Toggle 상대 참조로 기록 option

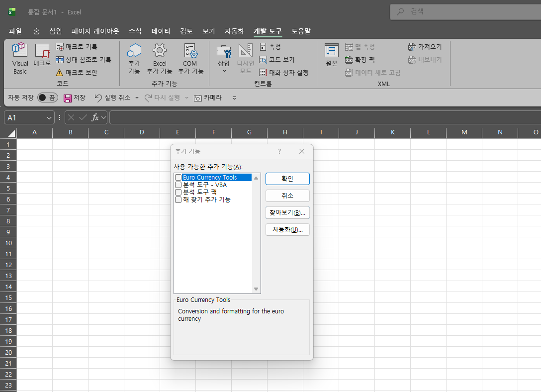pyautogui.click(x=84, y=60)
